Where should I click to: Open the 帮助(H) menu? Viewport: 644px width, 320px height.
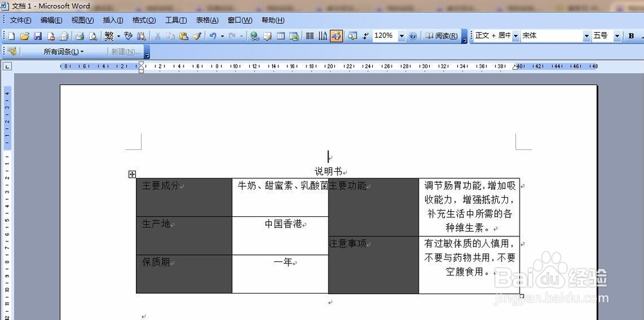pyautogui.click(x=273, y=20)
